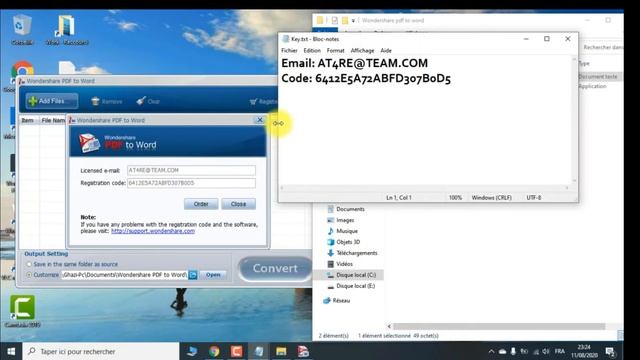Select Disque local (E:) in Explorer

(356, 286)
